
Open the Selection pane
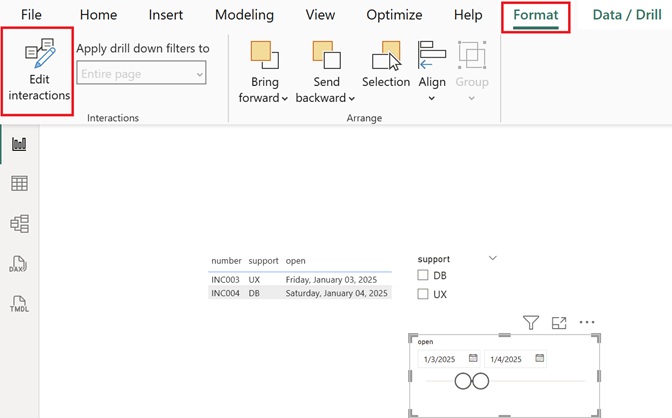(386, 64)
